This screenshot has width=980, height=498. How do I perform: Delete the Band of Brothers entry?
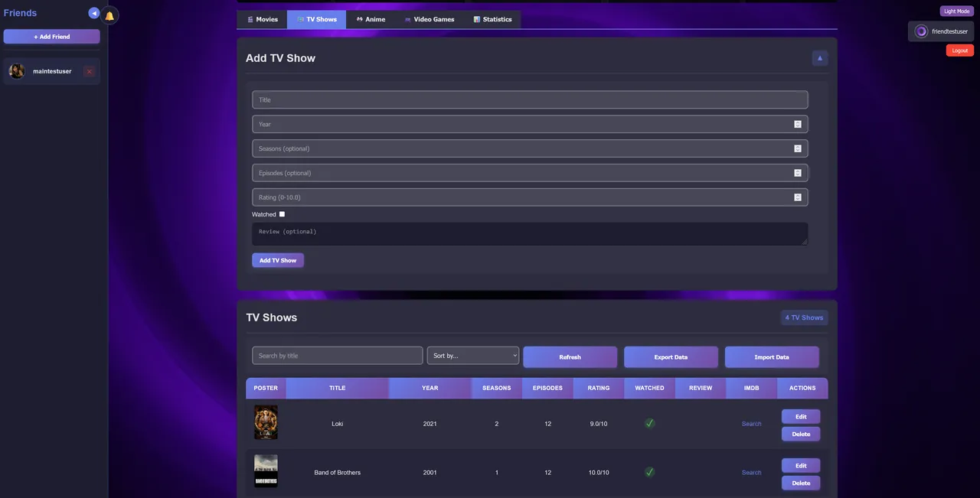(801, 483)
